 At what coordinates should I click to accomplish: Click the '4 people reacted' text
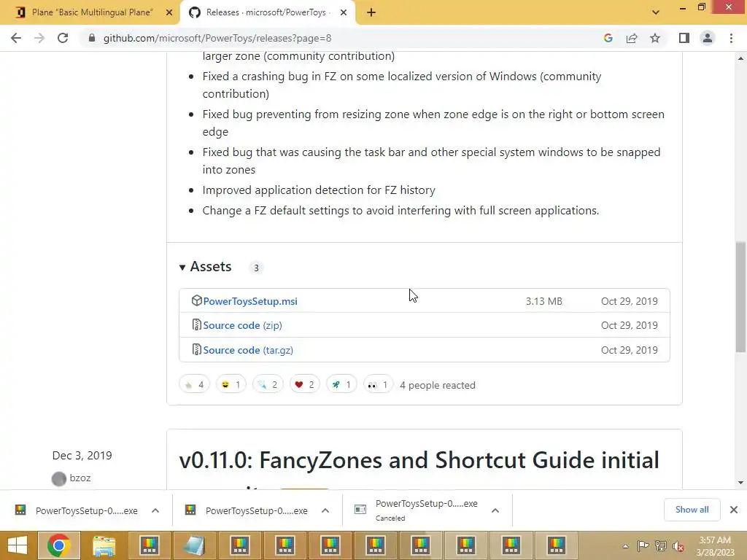tap(438, 385)
